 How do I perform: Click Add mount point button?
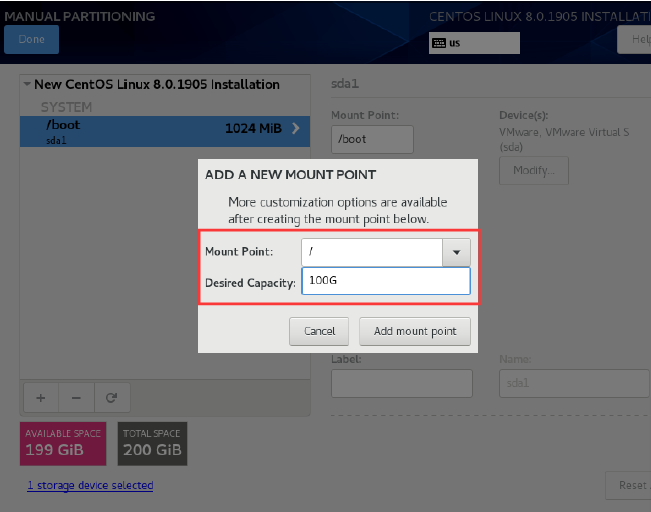click(415, 331)
